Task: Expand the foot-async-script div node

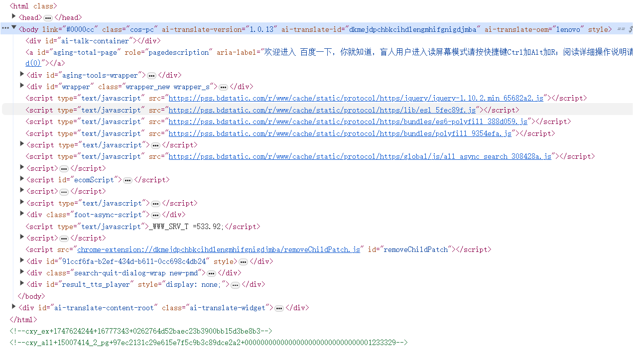Action: [x=22, y=214]
